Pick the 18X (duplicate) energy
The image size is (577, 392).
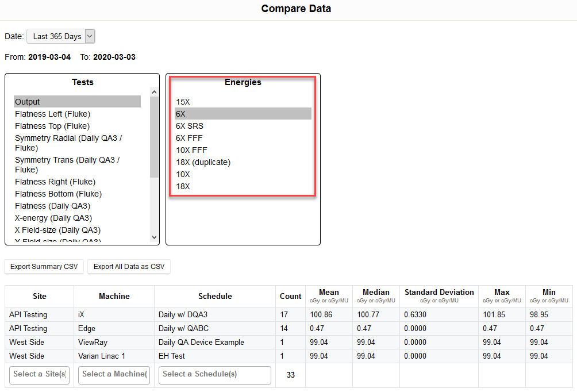tap(203, 162)
